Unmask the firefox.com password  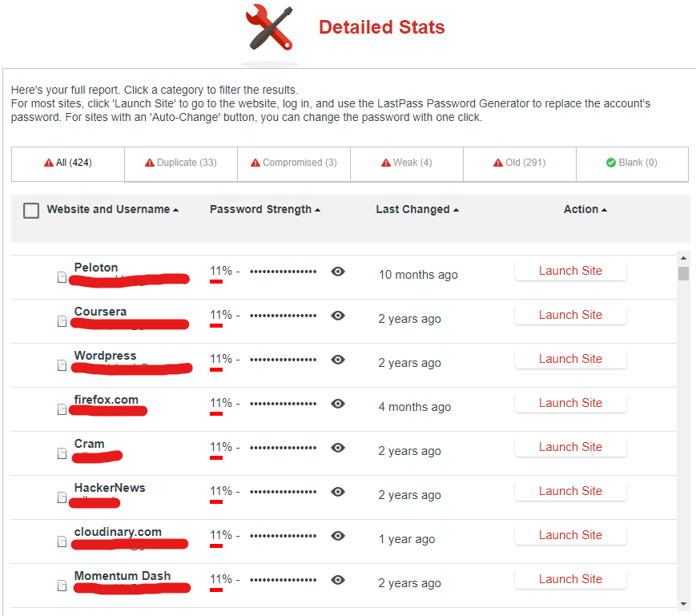click(338, 403)
